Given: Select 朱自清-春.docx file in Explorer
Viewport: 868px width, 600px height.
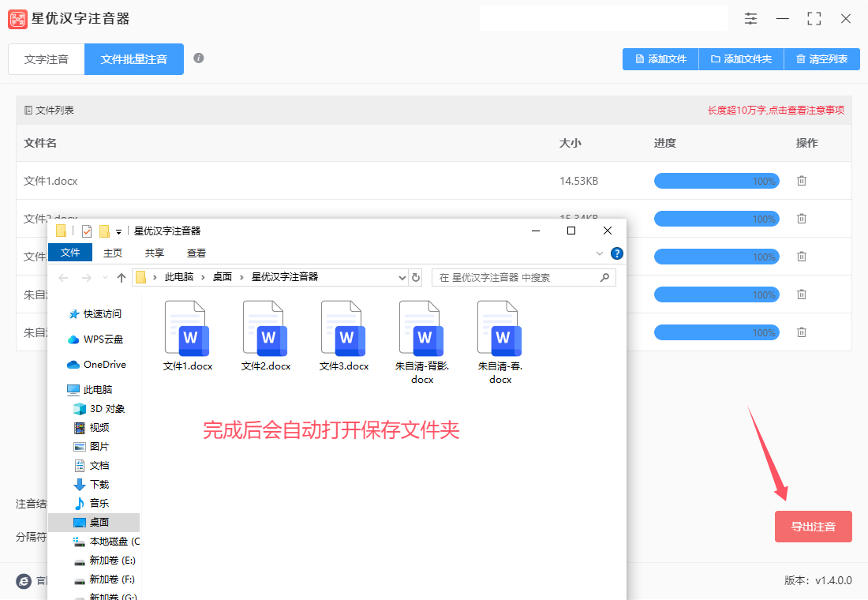Looking at the screenshot, I should [499, 343].
